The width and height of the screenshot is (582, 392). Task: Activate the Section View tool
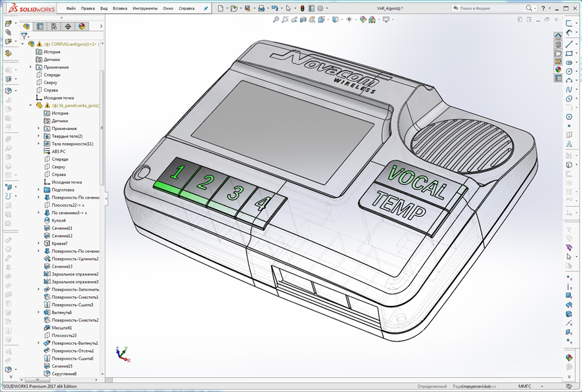click(x=304, y=20)
